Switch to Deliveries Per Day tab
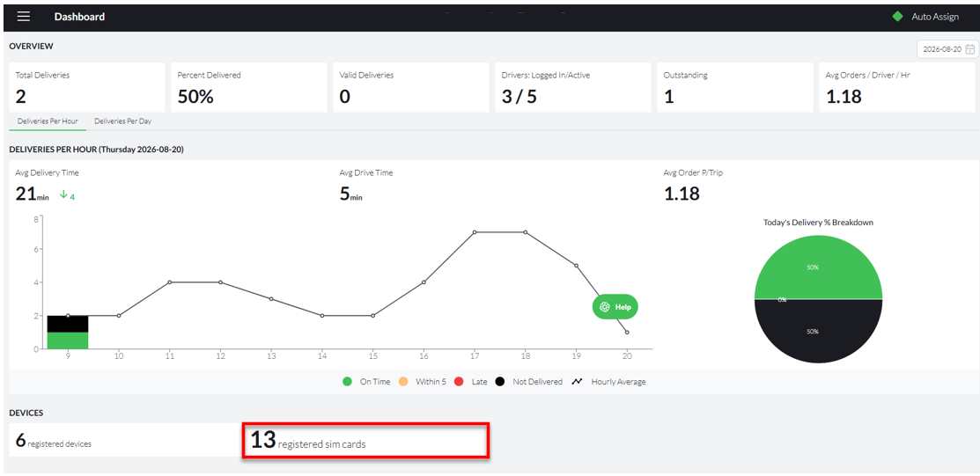Viewport: 980px width, 476px height. point(123,121)
